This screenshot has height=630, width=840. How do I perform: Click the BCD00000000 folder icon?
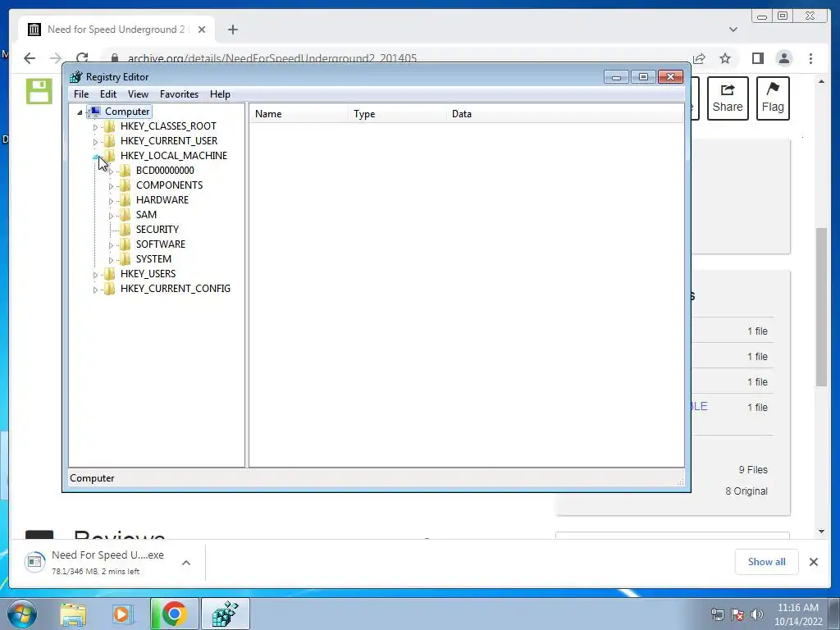126,171
